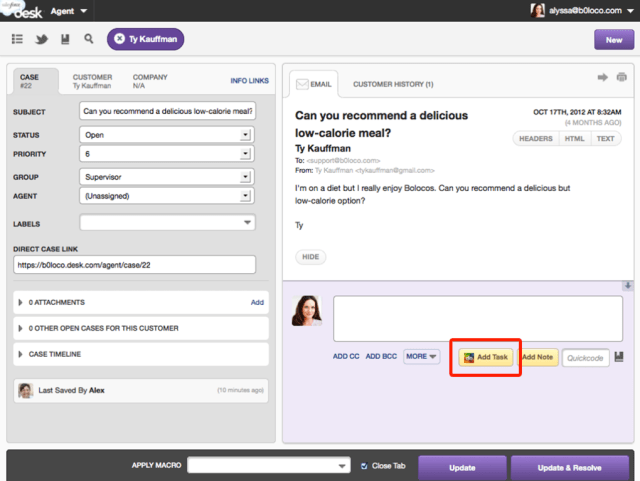The image size is (640, 481).
Task: Toggle the Close Tab checkbox
Action: (364, 466)
